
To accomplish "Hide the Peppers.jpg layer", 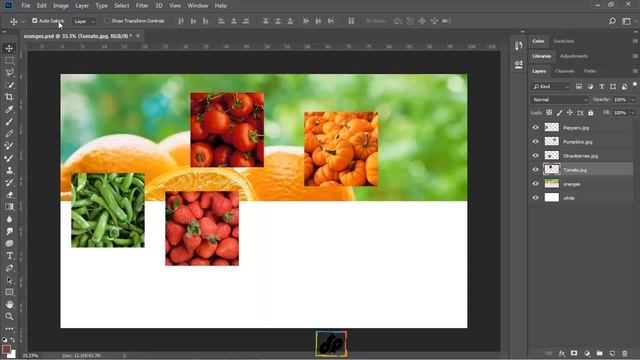I will (x=536, y=128).
